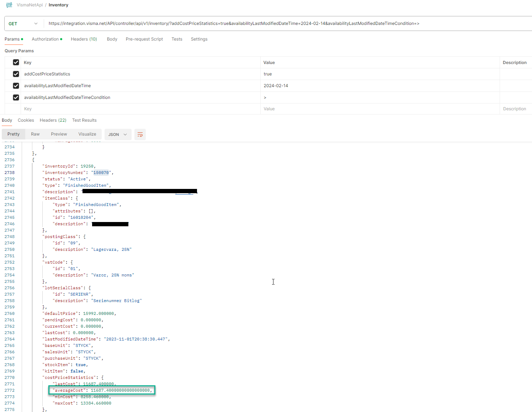Toggle the select-all checkbox in Query Params header
532x412 pixels.
click(x=16, y=62)
